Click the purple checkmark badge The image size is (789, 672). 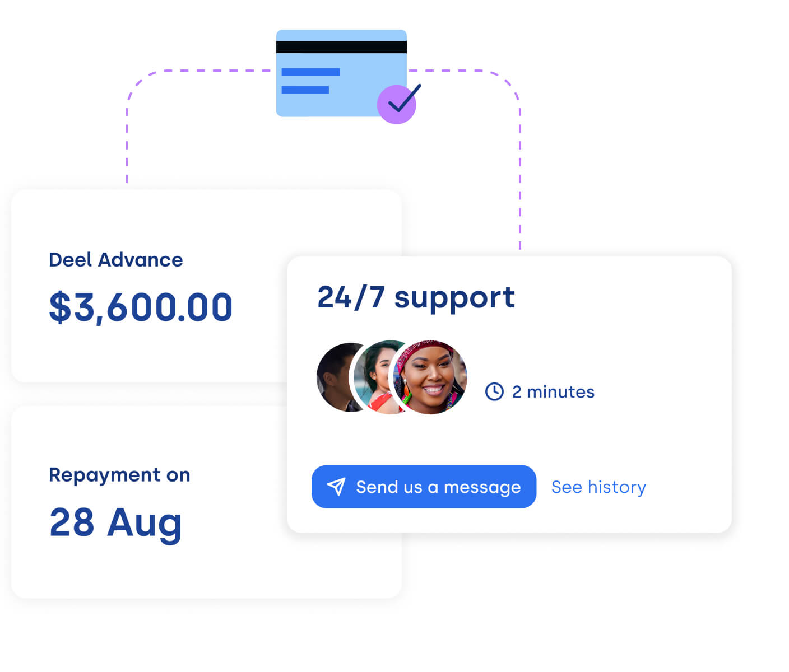[397, 104]
